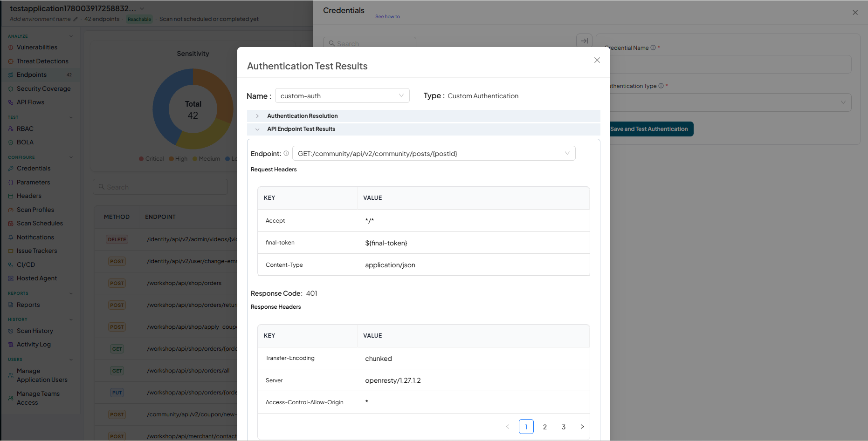This screenshot has height=441, width=868.
Task: Click the Activity Log sidebar icon
Action: click(11, 345)
